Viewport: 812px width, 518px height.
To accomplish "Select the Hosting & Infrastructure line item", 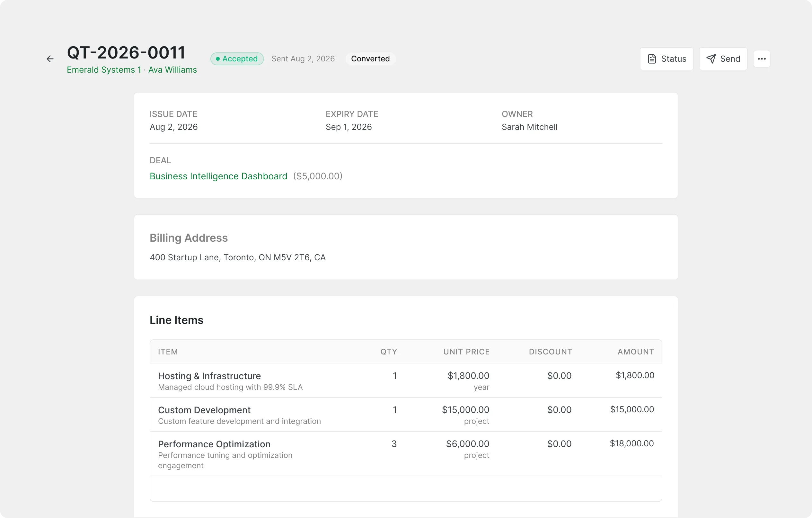I will coord(209,376).
